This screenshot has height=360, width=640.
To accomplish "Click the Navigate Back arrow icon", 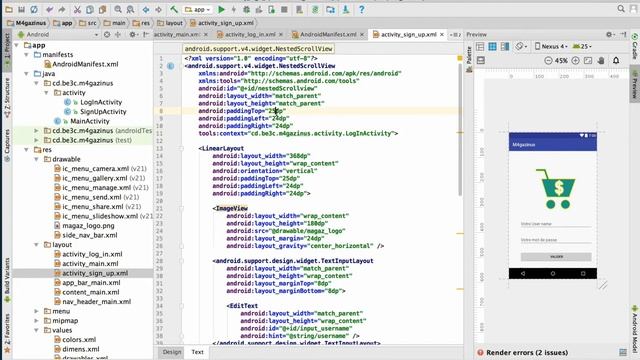I will 146,9.
